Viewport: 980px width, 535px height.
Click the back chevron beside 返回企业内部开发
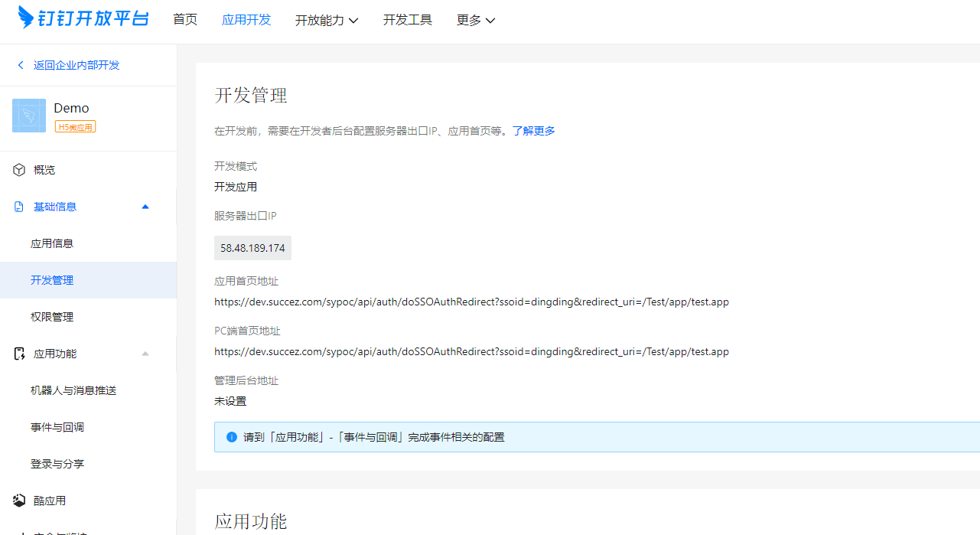point(21,65)
